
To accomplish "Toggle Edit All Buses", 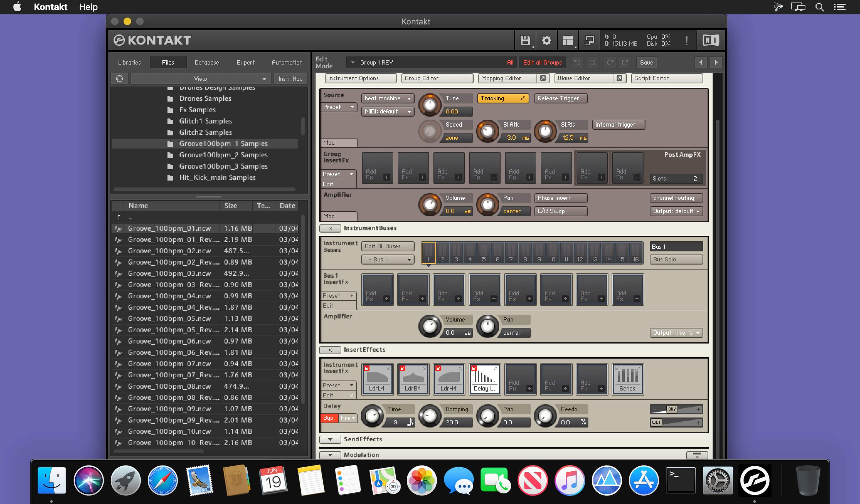I will pos(388,246).
